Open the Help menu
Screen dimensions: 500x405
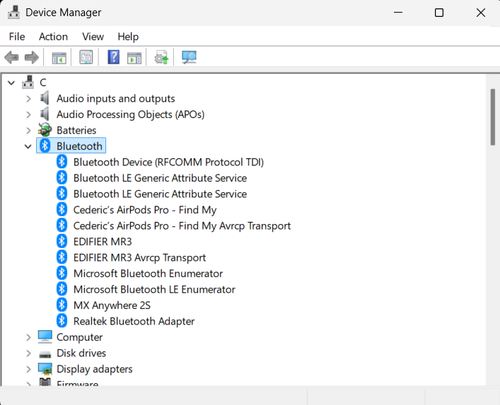tap(128, 36)
